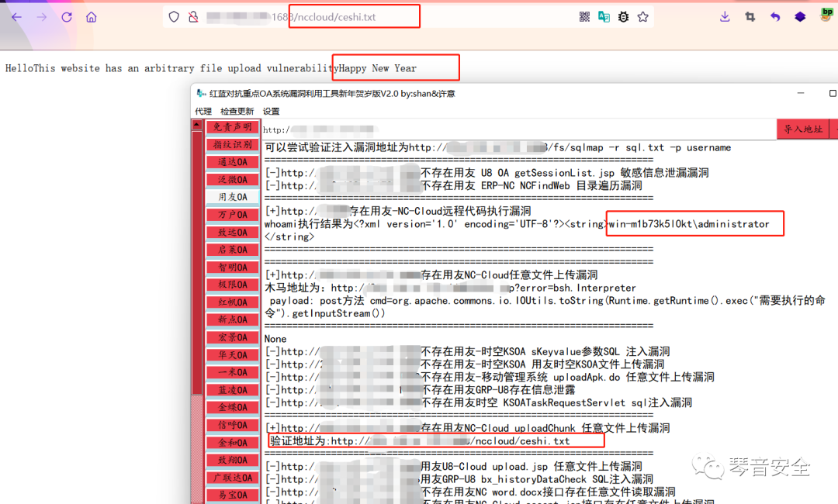
Task: Click the 'win-m1b73k5l0kt\administrator' whoami result
Action: click(689, 224)
